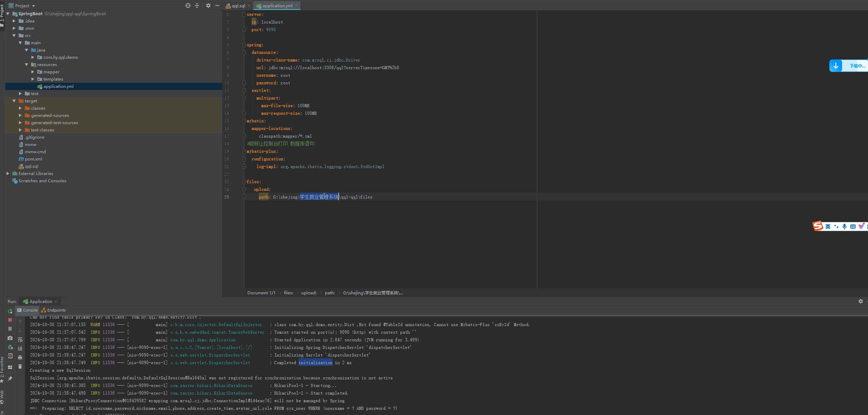Toggle scroll to end of console
868x415 pixels.
coord(20,349)
